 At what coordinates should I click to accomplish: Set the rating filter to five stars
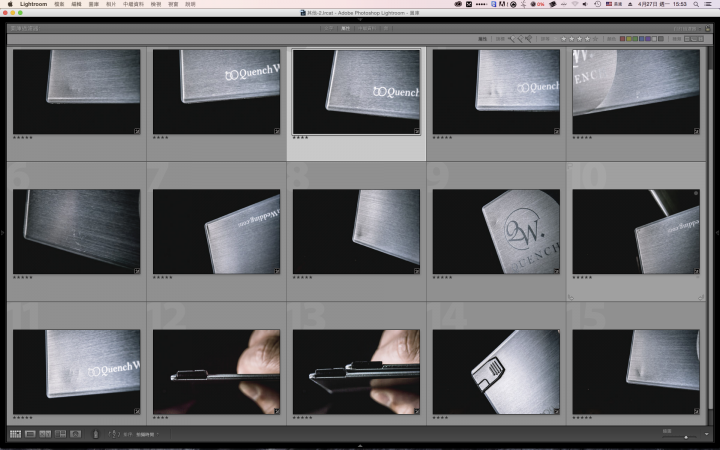coord(596,39)
